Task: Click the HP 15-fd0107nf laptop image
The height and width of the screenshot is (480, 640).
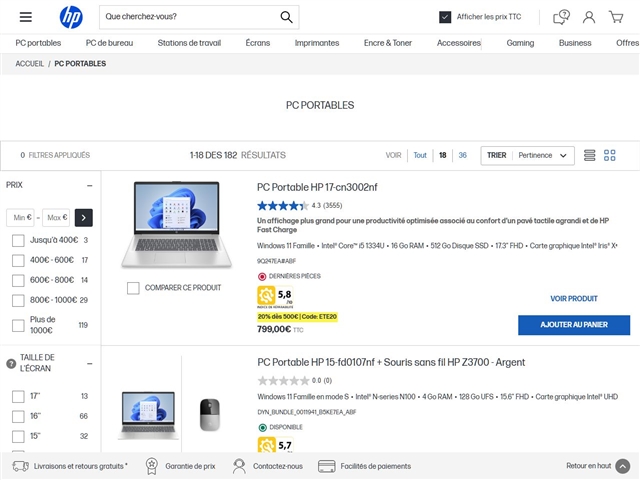Action: click(148, 415)
